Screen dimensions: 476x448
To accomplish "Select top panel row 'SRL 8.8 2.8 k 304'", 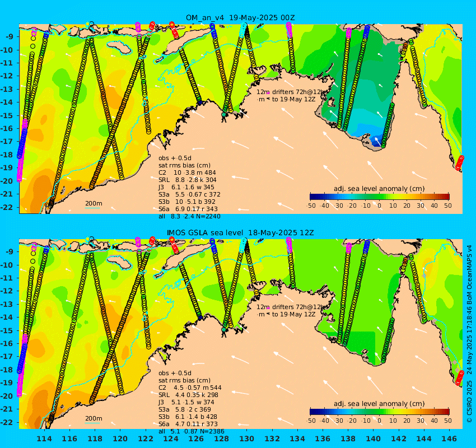I will (187, 180).
